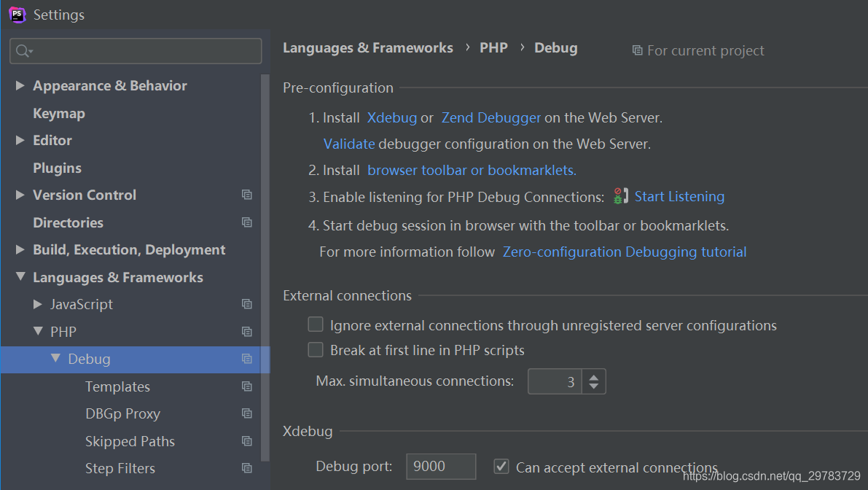Click the project-level icon beside Skipped Paths

[247, 441]
